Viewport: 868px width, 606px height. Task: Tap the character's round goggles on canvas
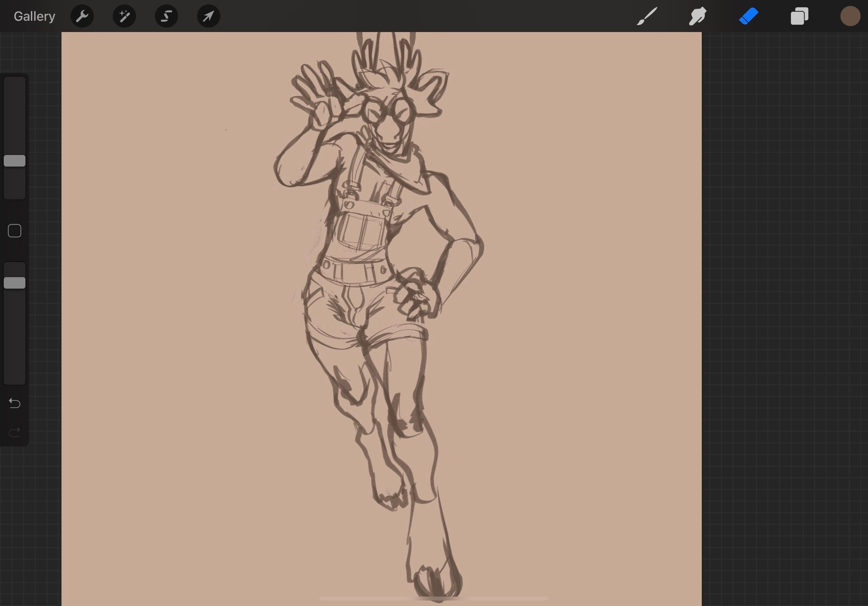click(x=388, y=111)
